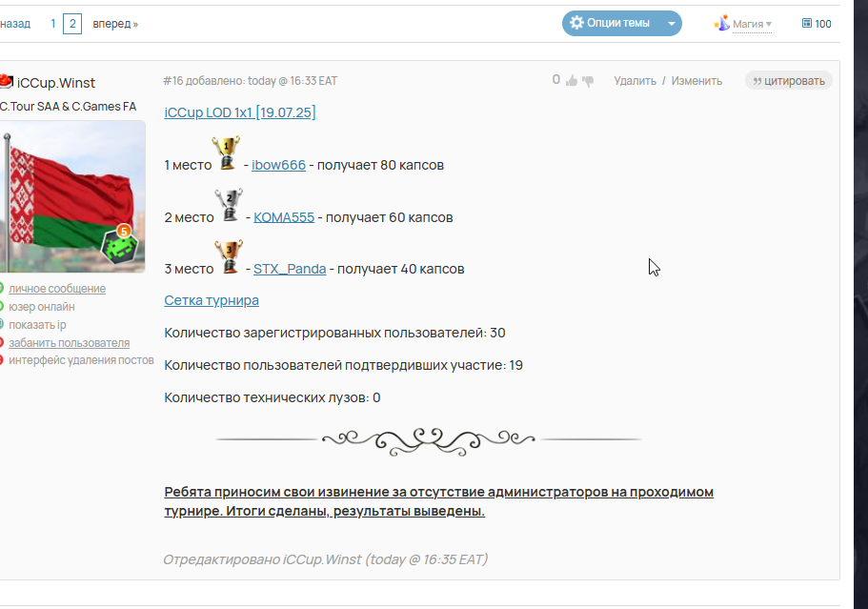Click the bronze third place trophy icon
The image size is (868, 609).
click(229, 257)
